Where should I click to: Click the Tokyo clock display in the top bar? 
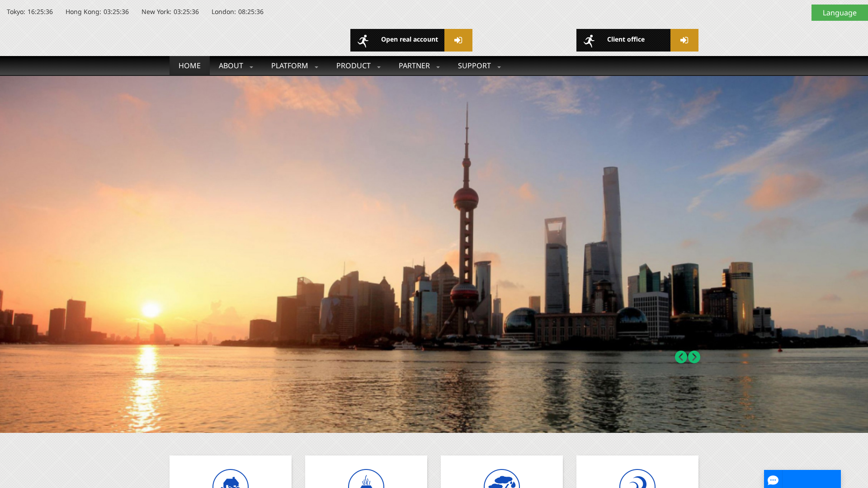coord(29,12)
